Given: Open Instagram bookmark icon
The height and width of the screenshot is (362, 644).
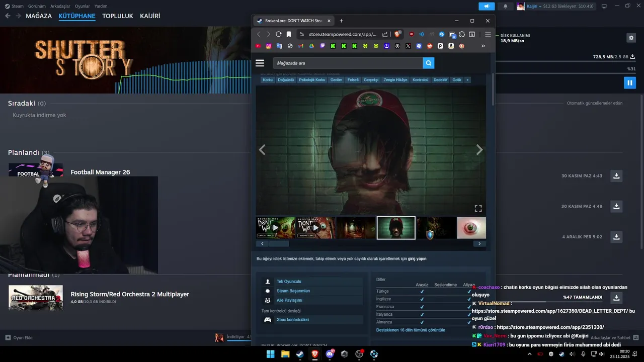Looking at the screenshot, I should coord(269,46).
